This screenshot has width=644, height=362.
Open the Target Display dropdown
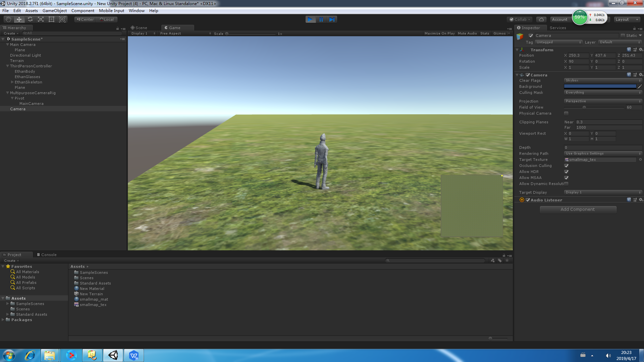tap(603, 192)
